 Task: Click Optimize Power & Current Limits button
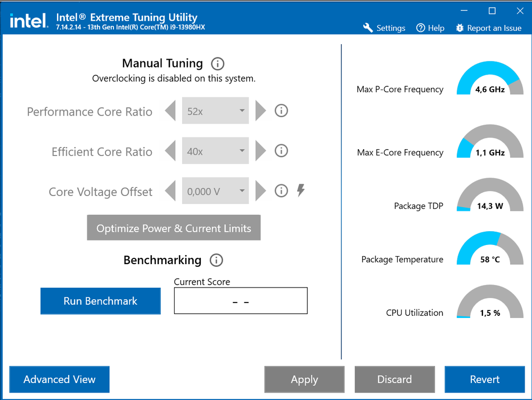tap(174, 227)
